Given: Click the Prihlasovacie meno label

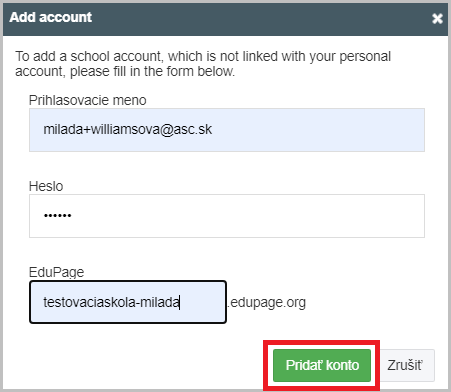Looking at the screenshot, I should 87,100.
